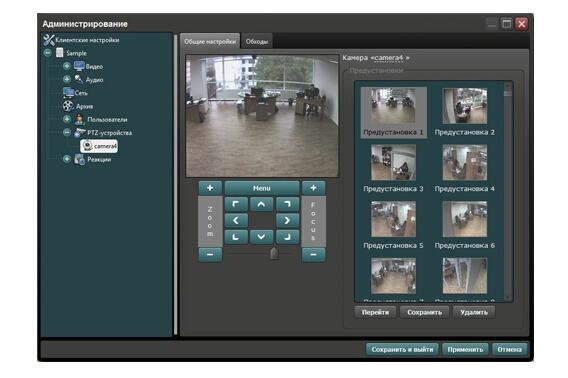Viewport: 568px width, 378px height.
Task: Click the Сохранить и выйти button
Action: pyautogui.click(x=402, y=350)
